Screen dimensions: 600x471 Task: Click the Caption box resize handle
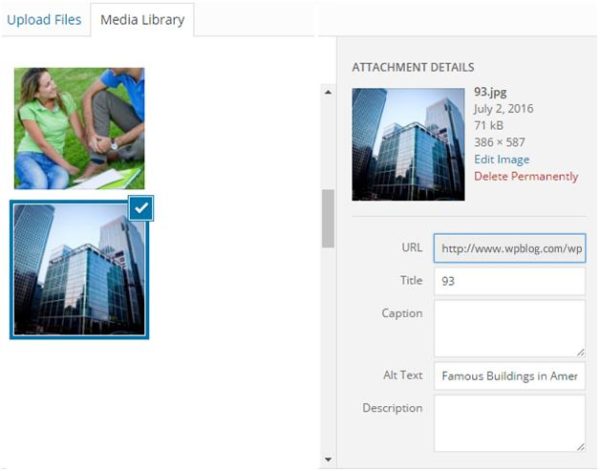(580, 353)
